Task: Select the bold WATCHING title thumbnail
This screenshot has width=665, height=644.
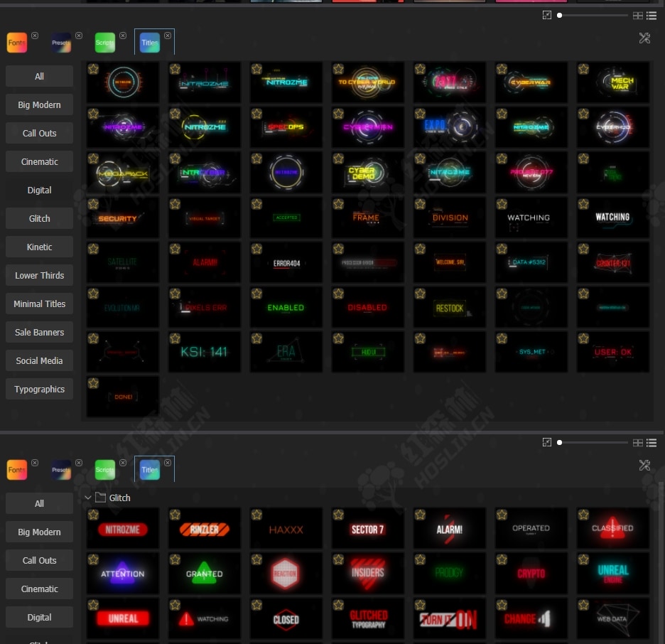Action: [x=613, y=218]
